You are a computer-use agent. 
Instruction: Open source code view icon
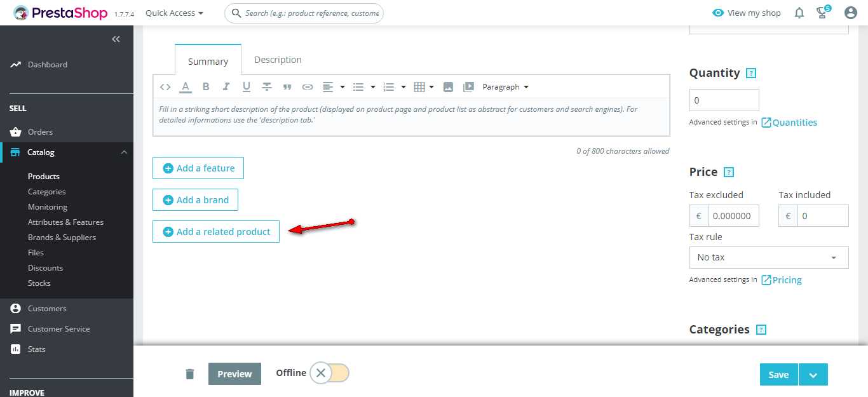165,87
